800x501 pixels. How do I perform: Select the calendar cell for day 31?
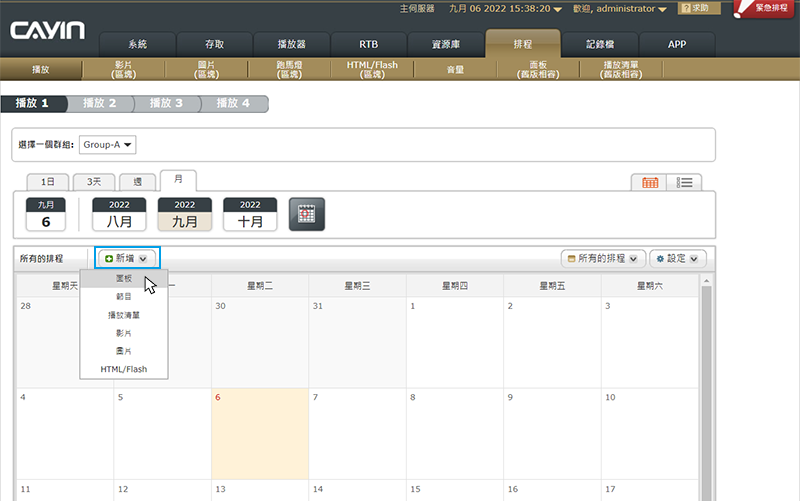click(357, 342)
